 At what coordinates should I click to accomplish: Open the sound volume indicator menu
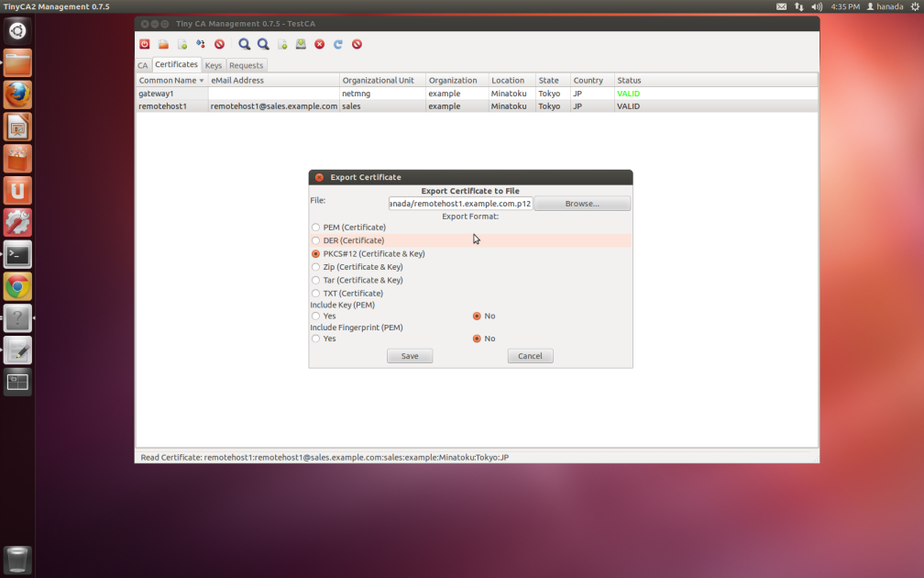click(x=817, y=6)
